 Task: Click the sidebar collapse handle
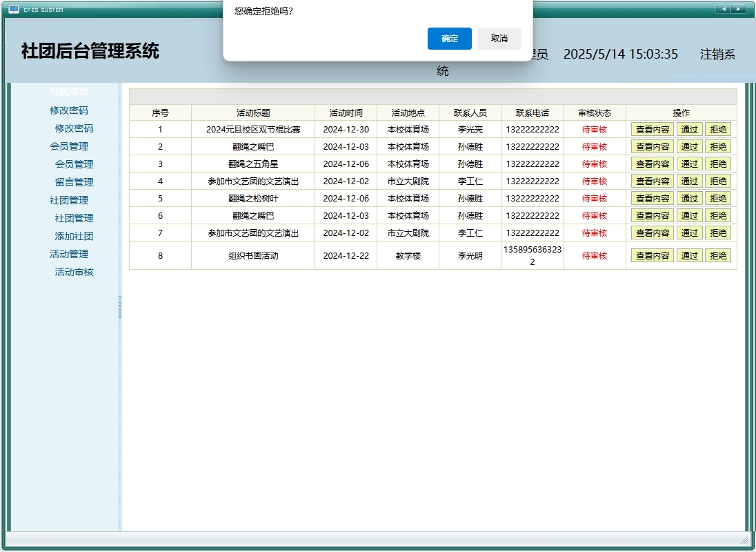pos(120,307)
